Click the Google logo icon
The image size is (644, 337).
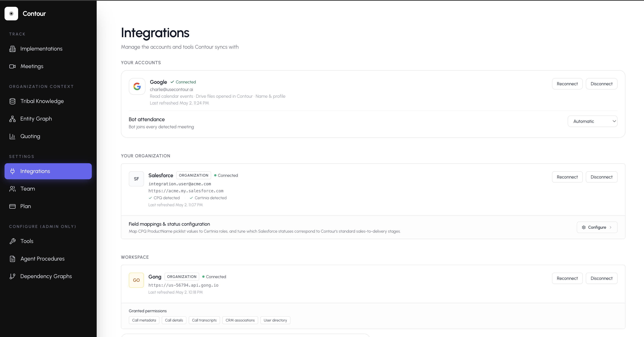pos(137,86)
